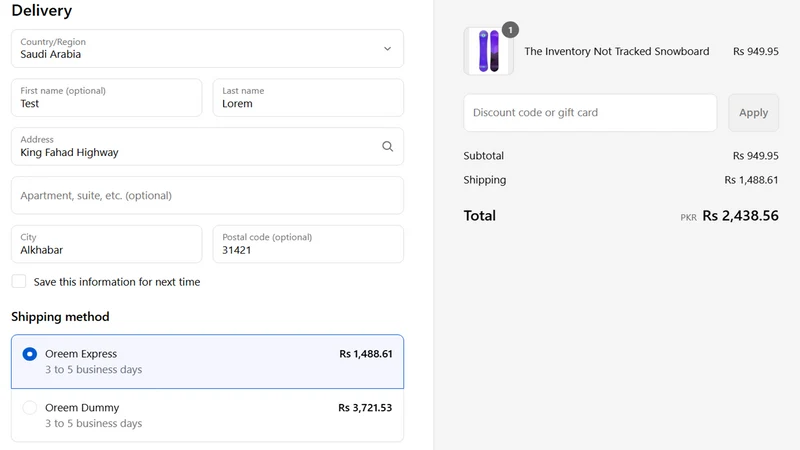This screenshot has width=800, height=450.
Task: Check Save this information for next time
Action: pos(19,282)
